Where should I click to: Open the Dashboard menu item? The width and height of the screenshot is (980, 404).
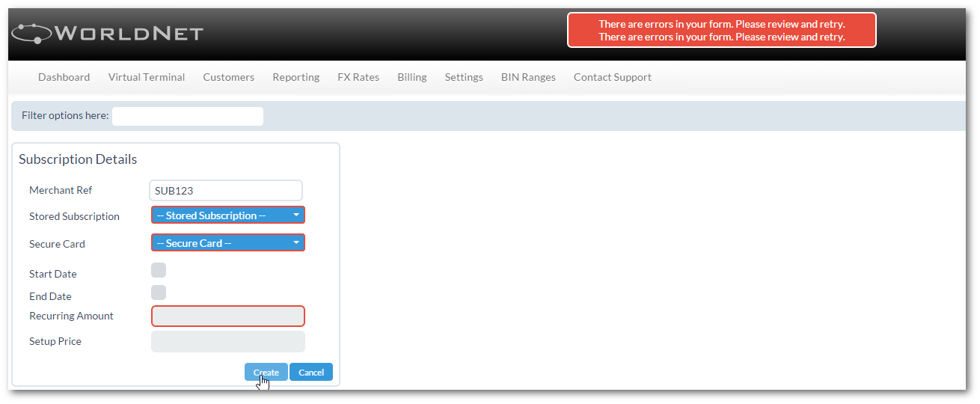64,77
